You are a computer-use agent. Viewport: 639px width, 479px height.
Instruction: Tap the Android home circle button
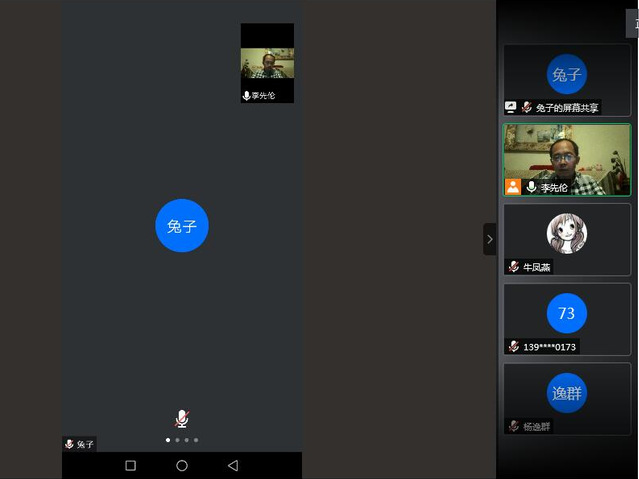(x=182, y=465)
